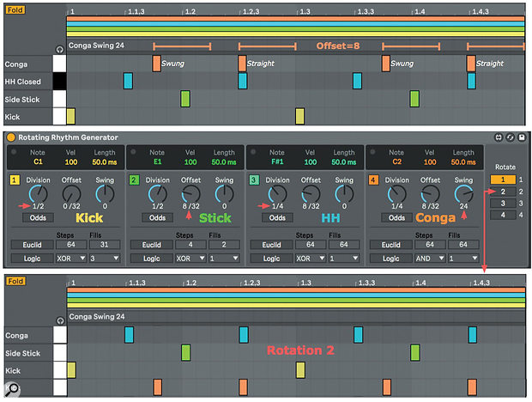Click the Odds button under Stick
Screen dimensions: 532x402
click(157, 217)
